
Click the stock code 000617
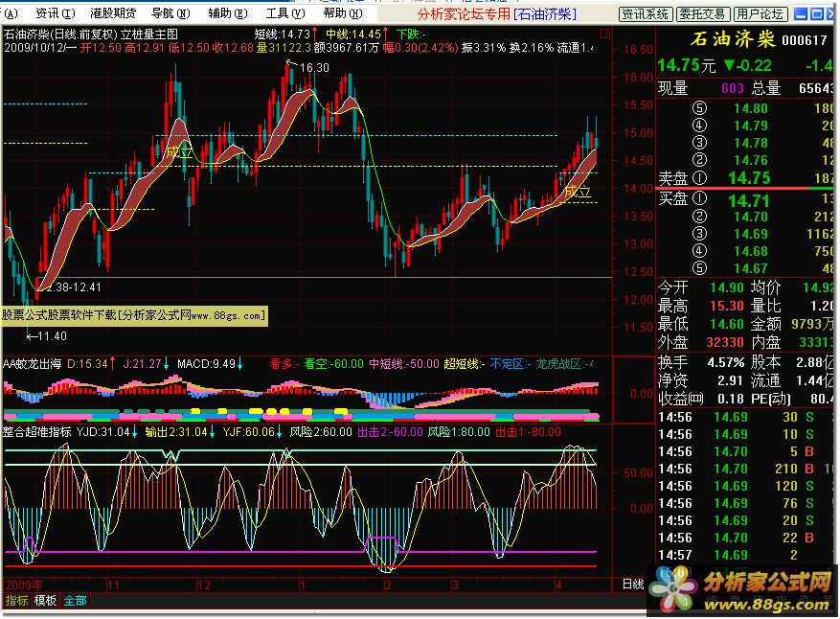(x=805, y=40)
